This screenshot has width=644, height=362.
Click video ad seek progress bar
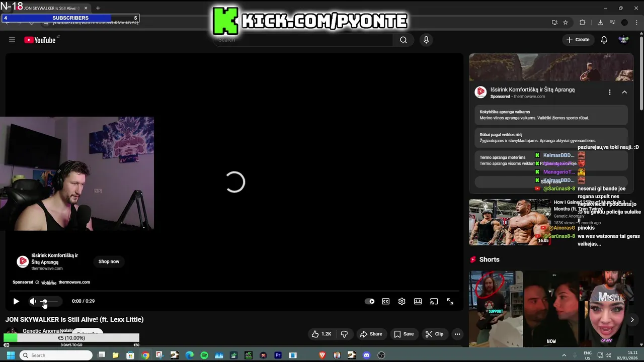click(x=234, y=291)
